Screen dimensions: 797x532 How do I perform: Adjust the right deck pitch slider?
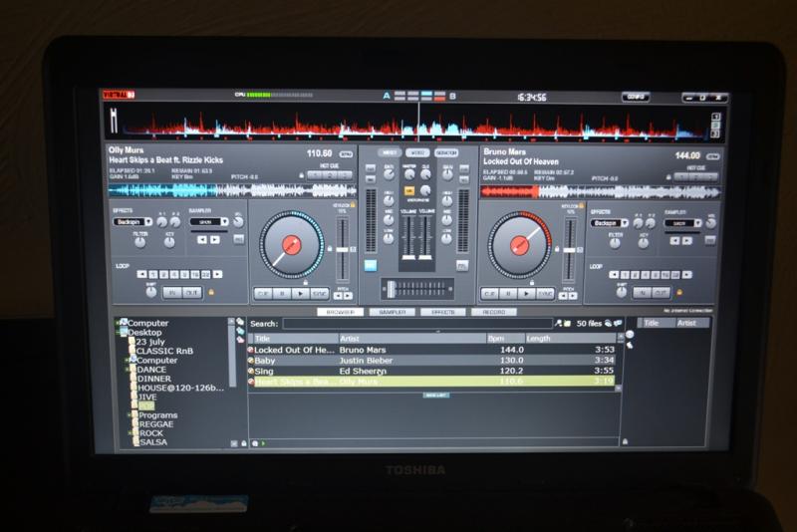pyautogui.click(x=570, y=250)
